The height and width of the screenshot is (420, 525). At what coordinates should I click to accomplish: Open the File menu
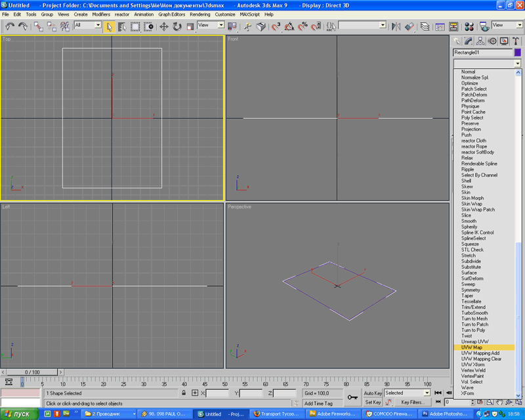6,14
